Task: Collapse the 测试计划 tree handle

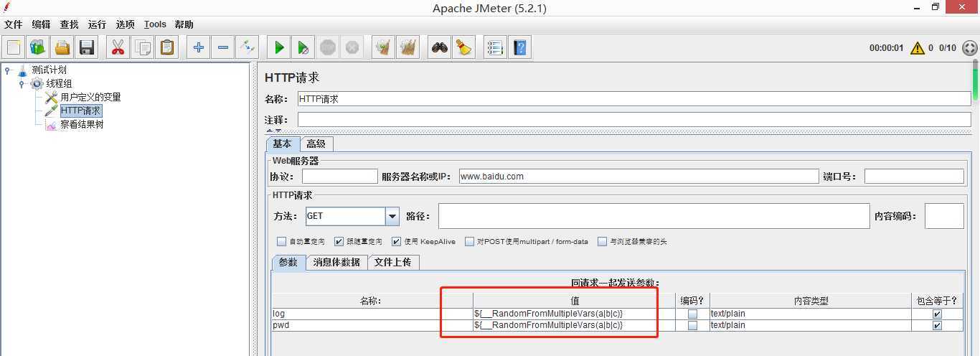Action: (x=7, y=70)
